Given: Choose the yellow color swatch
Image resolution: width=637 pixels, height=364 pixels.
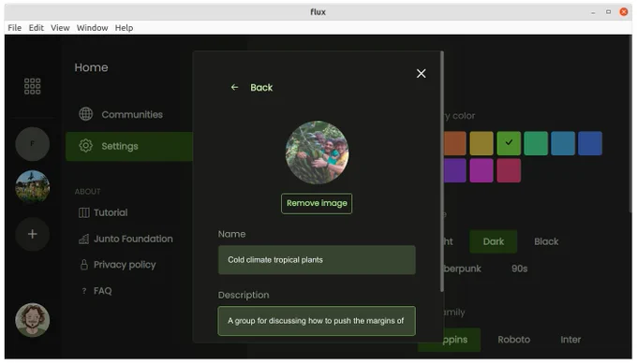Looking at the screenshot, I should click(x=481, y=143).
